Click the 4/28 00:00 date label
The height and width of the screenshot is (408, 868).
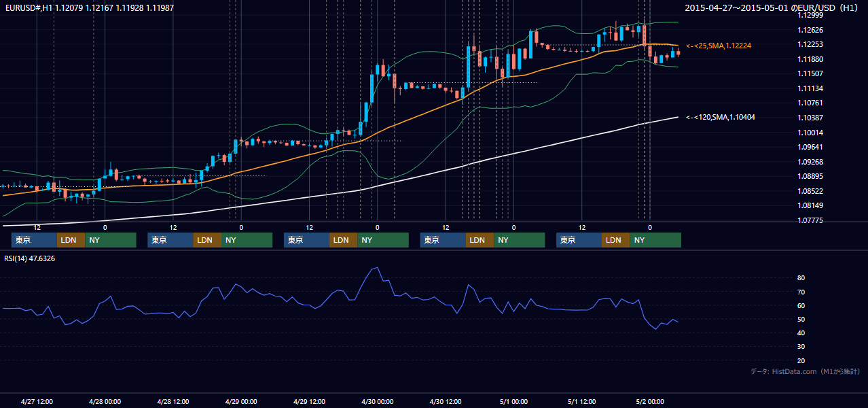(105, 401)
